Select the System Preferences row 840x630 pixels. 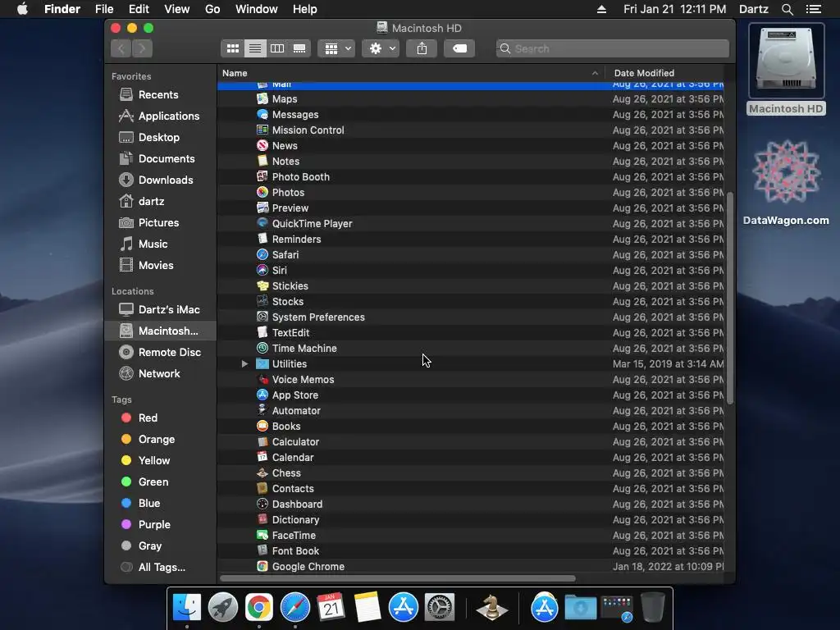470,317
